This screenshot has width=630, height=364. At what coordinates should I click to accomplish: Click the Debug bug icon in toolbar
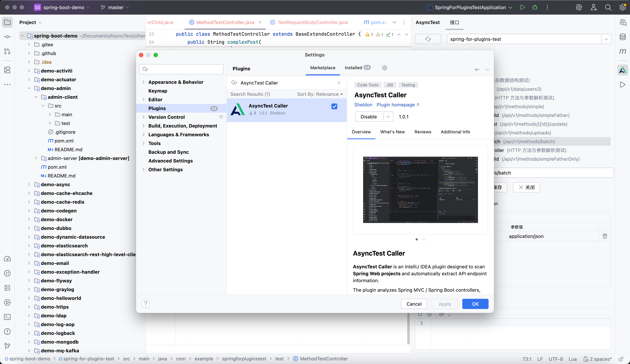(x=535, y=7)
